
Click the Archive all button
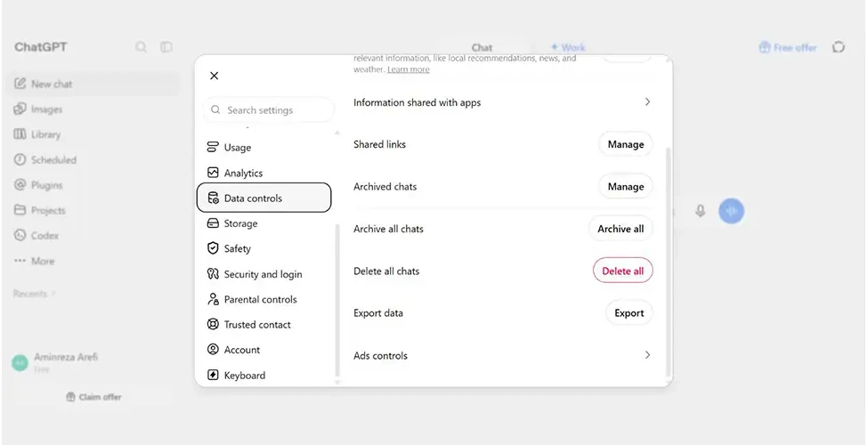621,229
